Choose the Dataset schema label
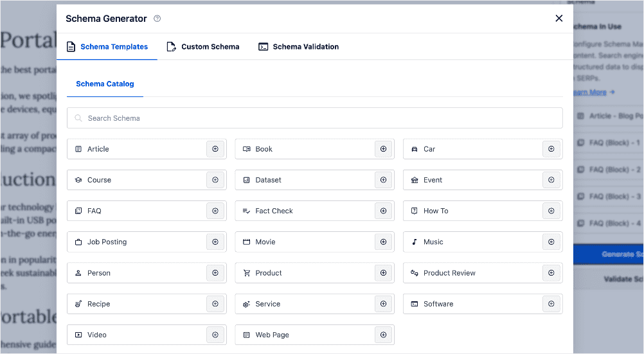The image size is (644, 354). 268,180
